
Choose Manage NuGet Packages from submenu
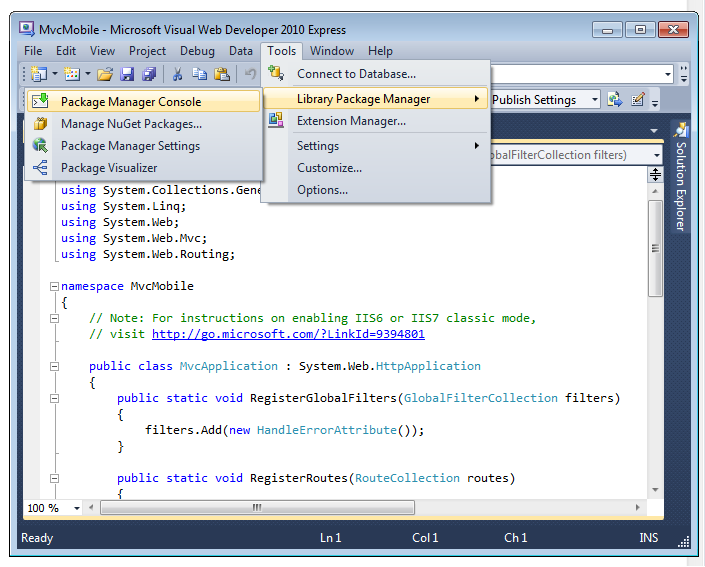tap(131, 124)
